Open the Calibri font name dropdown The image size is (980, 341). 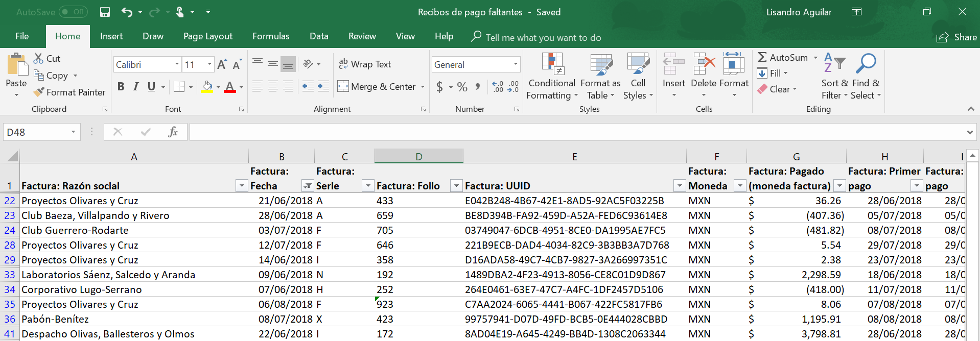pyautogui.click(x=177, y=65)
